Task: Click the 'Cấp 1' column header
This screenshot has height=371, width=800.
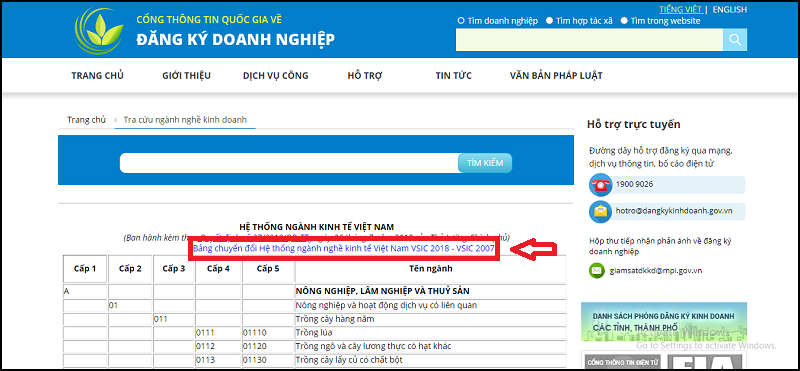Action: click(85, 268)
